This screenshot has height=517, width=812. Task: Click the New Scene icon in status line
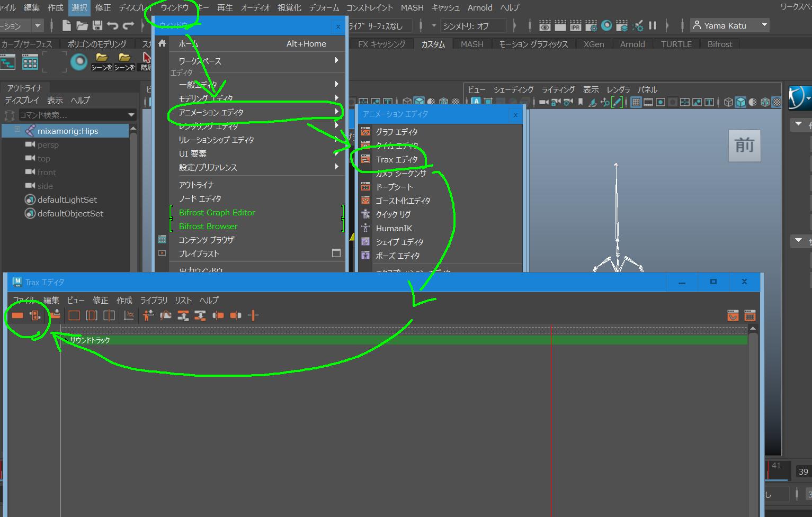click(x=67, y=25)
